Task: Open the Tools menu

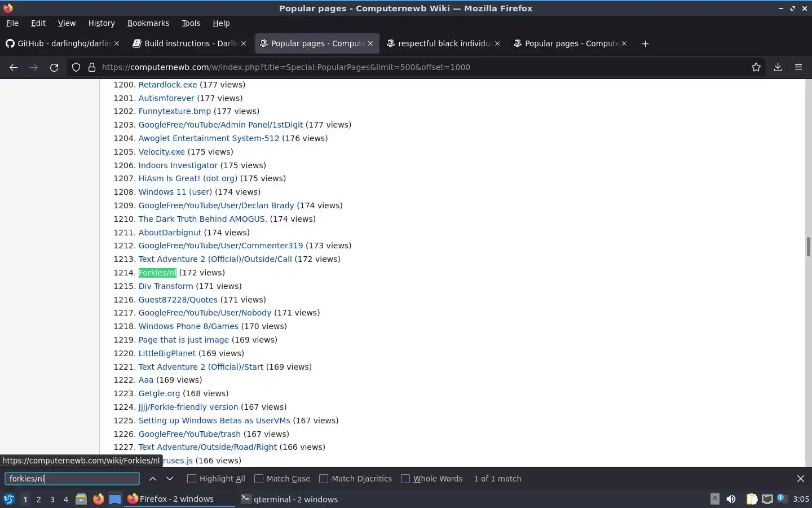Action: coord(191,23)
